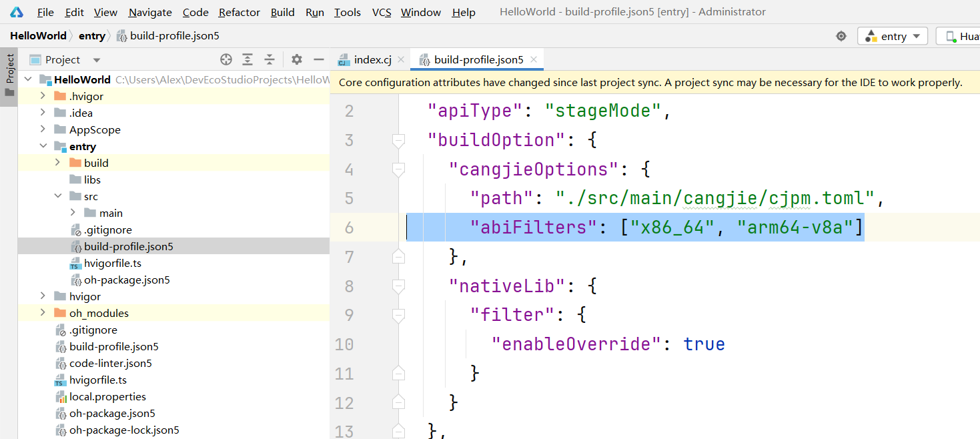Click the project sync notification banner
Viewport: 980px width, 439px height.
click(x=654, y=83)
